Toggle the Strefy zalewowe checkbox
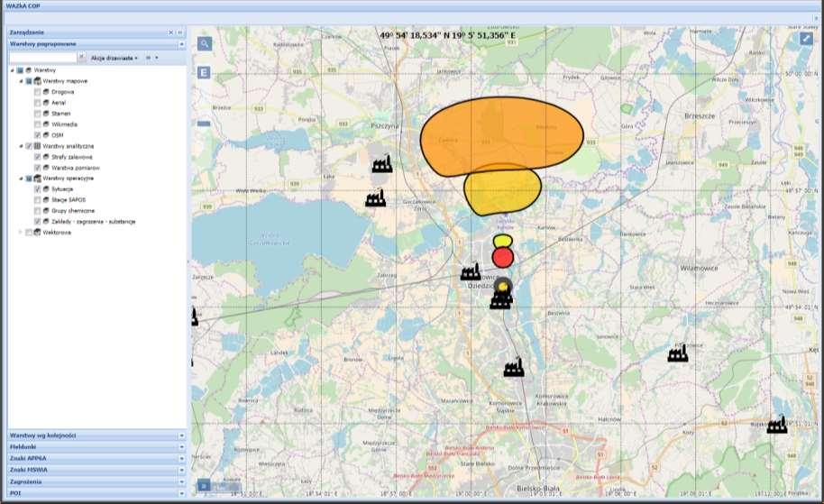 click(37, 157)
